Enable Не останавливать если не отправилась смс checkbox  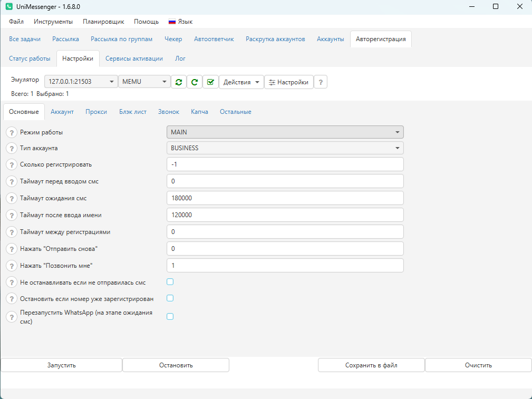coord(170,282)
